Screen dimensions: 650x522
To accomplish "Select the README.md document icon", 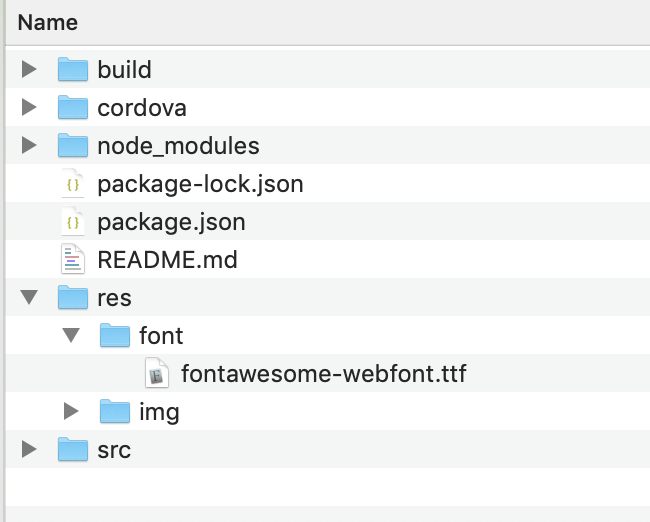I will coord(73,260).
